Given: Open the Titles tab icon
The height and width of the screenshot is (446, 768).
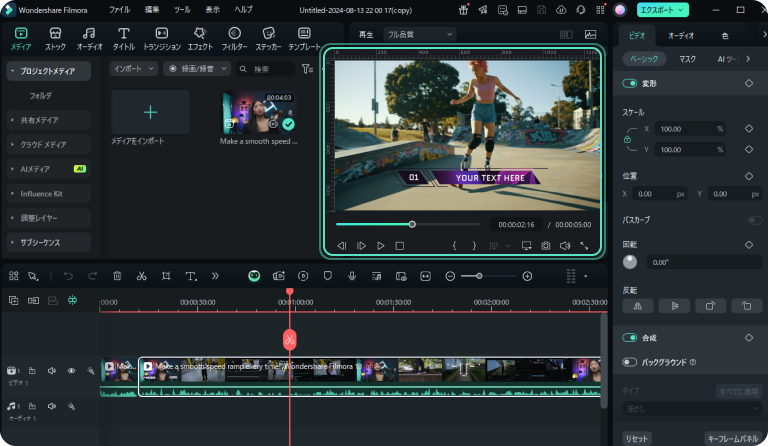Looking at the screenshot, I should 123,33.
